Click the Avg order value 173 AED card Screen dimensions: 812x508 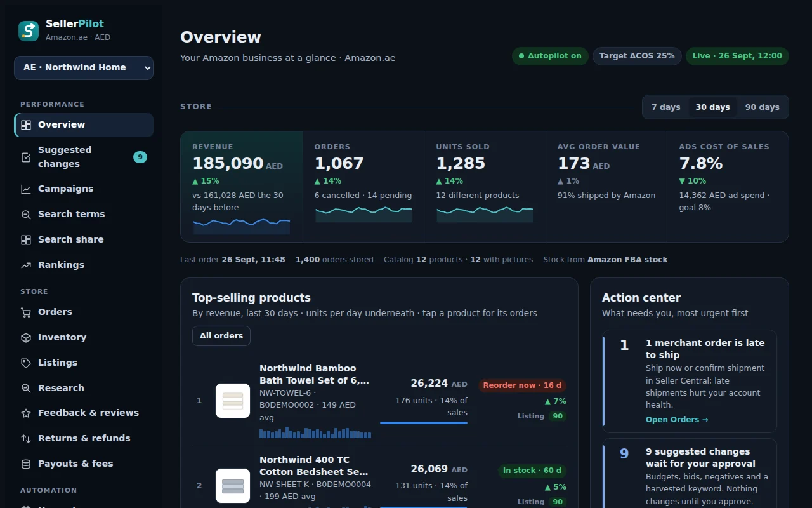point(606,187)
